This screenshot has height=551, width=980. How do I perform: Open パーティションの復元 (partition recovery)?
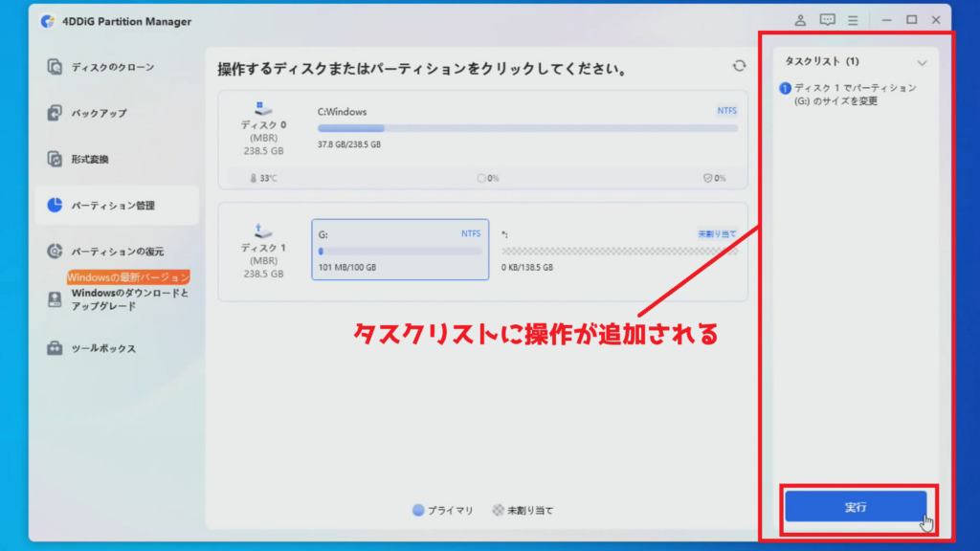click(x=117, y=252)
